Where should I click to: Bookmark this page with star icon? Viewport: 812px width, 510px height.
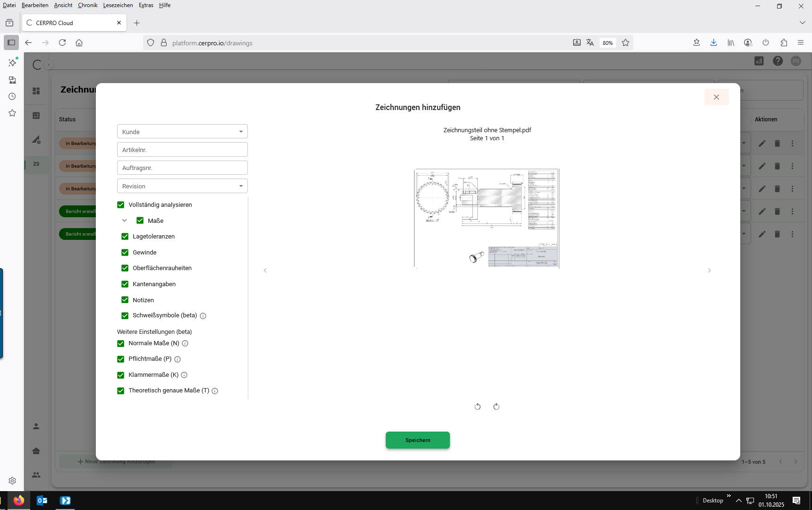tap(626, 43)
